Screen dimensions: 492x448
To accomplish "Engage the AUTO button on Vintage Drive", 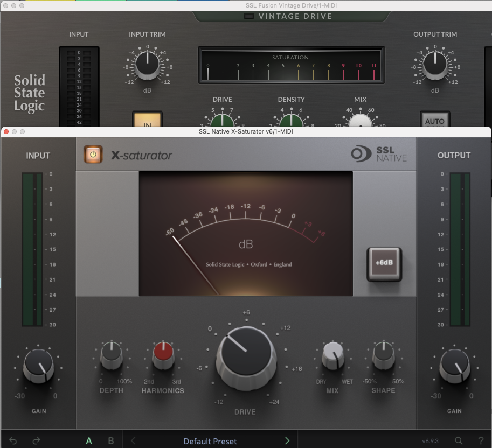I will pos(435,121).
